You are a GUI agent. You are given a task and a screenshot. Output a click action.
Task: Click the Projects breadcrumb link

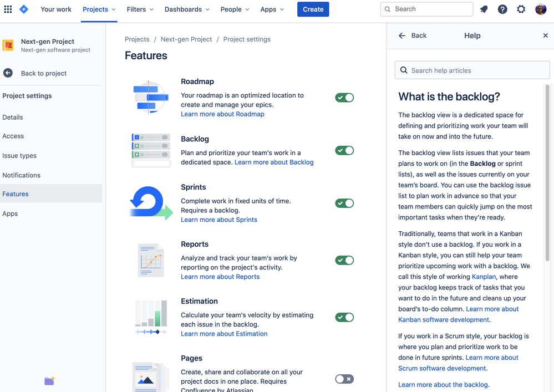pos(137,39)
